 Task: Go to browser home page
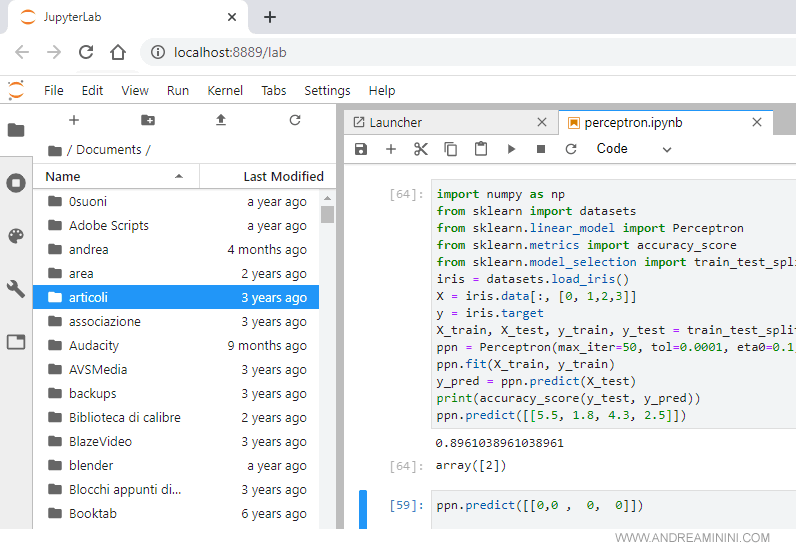pyautogui.click(x=118, y=52)
